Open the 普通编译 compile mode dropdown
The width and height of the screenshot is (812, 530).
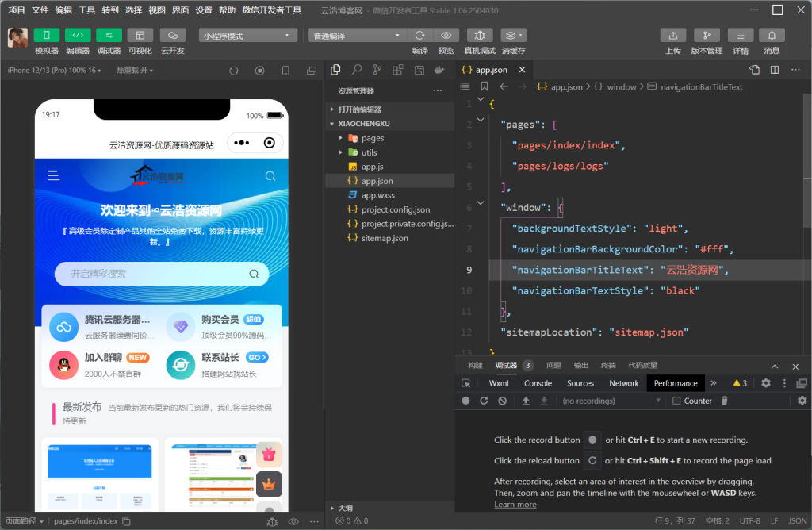tap(358, 36)
